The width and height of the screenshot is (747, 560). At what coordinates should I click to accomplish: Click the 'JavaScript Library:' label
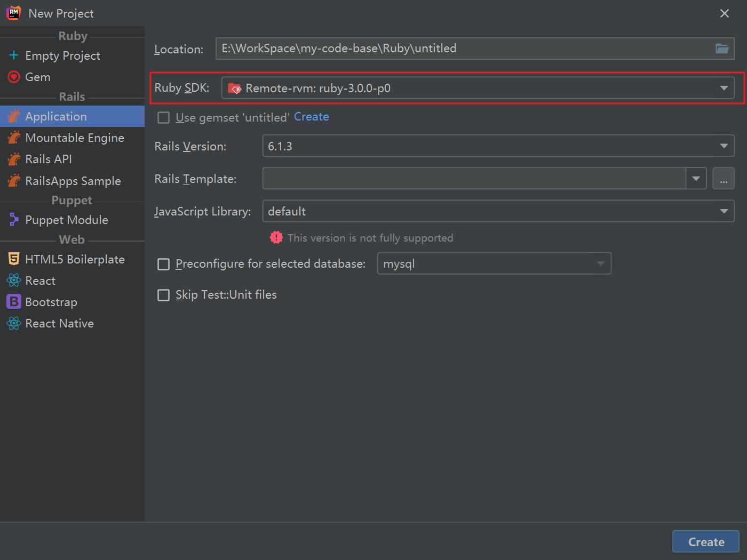[203, 212]
